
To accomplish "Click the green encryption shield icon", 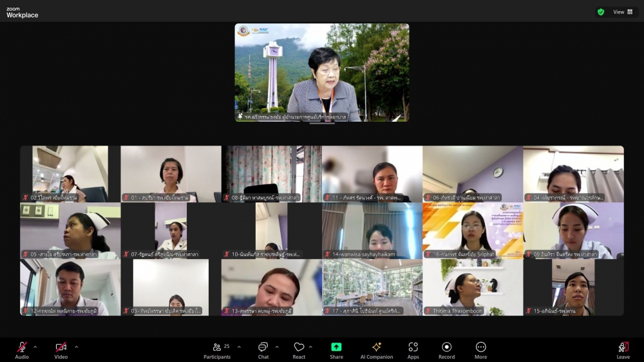I will click(601, 12).
